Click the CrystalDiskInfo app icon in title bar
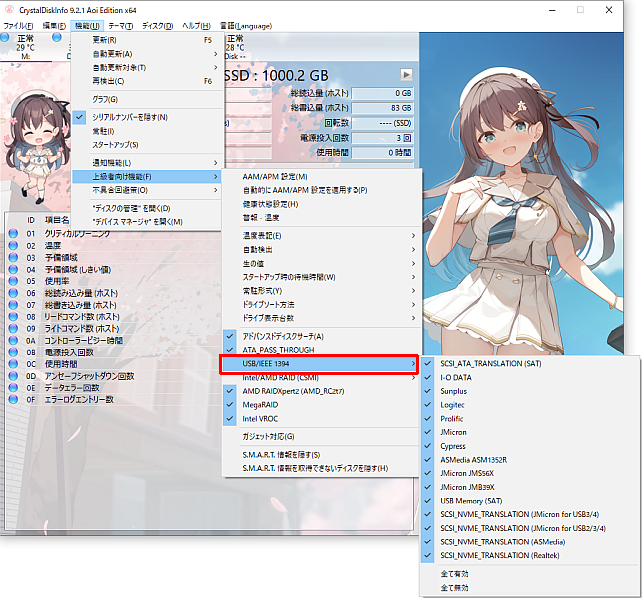This screenshot has width=642, height=598. [x=9, y=9]
